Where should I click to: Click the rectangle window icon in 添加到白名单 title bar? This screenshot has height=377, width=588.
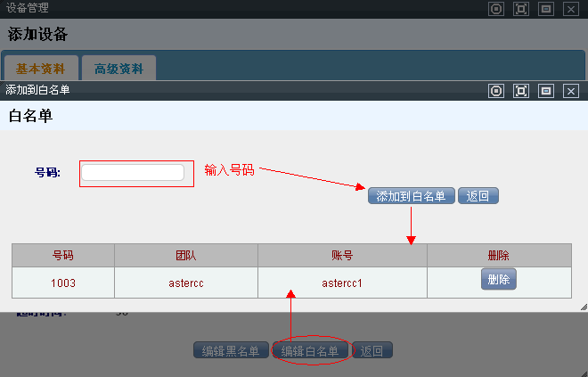point(547,90)
